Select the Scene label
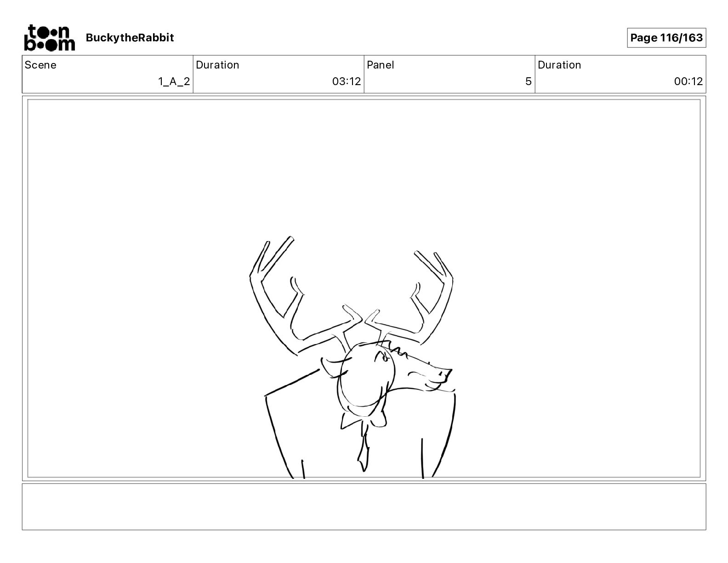The width and height of the screenshot is (728, 563). pyautogui.click(x=40, y=65)
